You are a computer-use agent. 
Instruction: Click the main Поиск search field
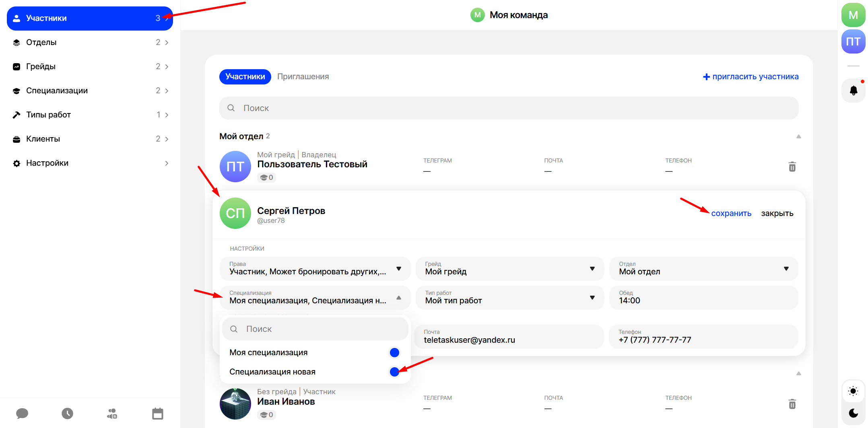[x=509, y=108]
